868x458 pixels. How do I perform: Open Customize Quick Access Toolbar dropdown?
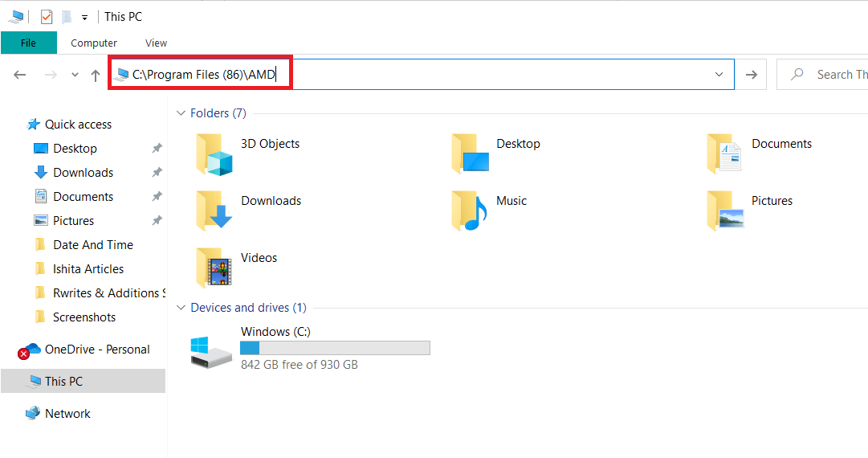coord(84,18)
